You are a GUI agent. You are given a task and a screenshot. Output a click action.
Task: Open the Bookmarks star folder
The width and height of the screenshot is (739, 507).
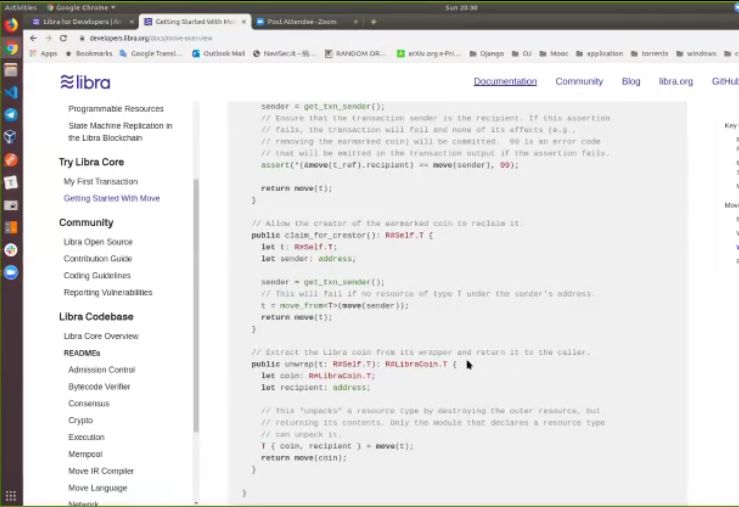coord(89,54)
